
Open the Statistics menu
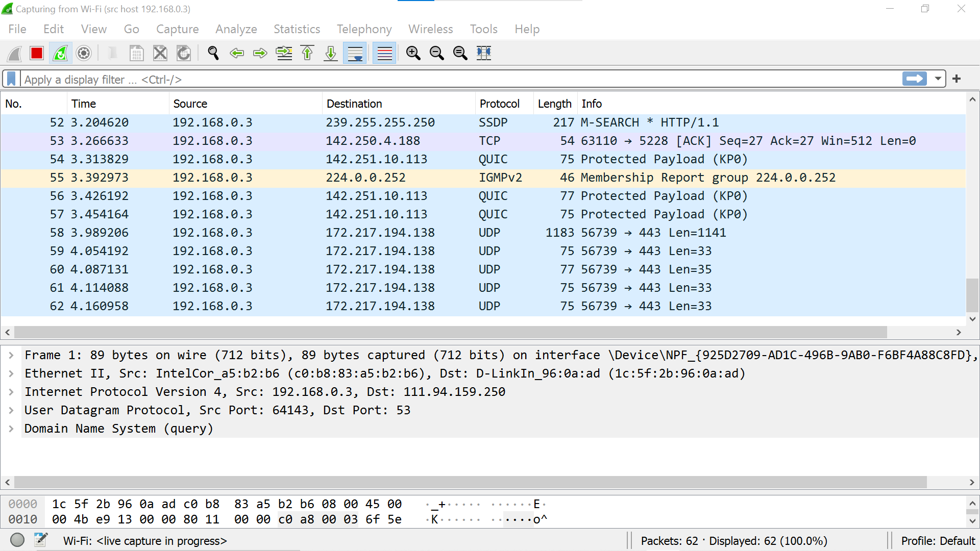tap(297, 29)
